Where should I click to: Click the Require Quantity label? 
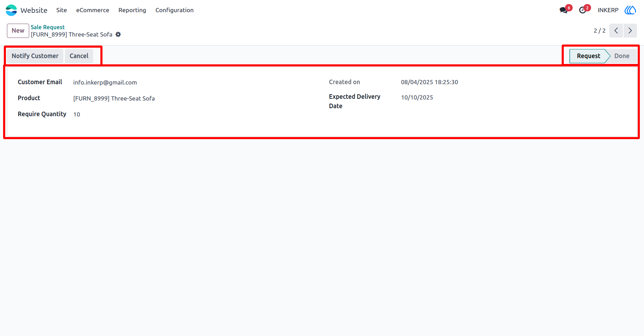pos(42,114)
